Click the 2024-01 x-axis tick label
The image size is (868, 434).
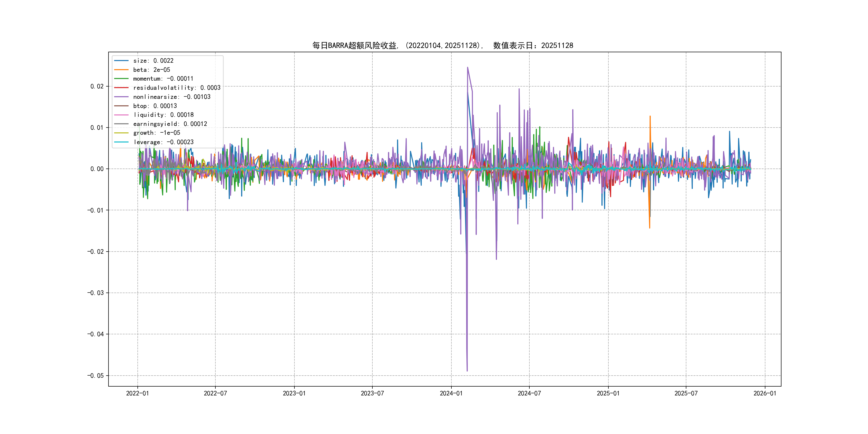click(451, 393)
